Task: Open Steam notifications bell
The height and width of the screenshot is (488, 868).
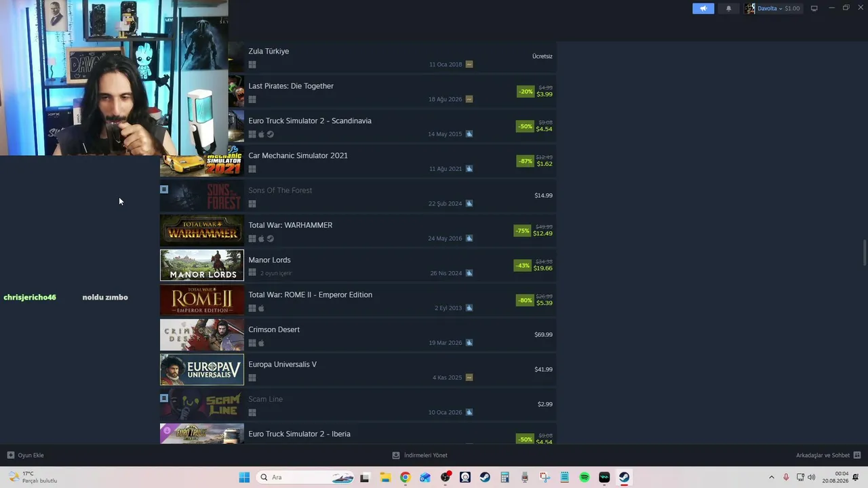Action: pos(729,8)
